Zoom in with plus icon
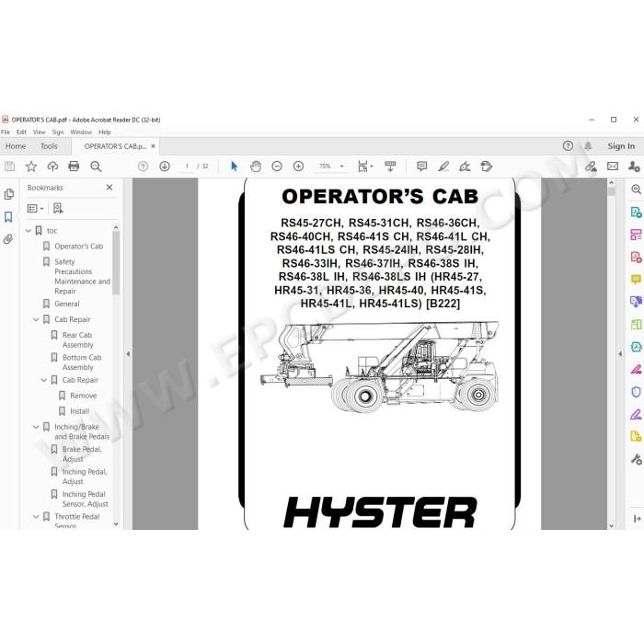644x644 pixels. click(x=299, y=167)
